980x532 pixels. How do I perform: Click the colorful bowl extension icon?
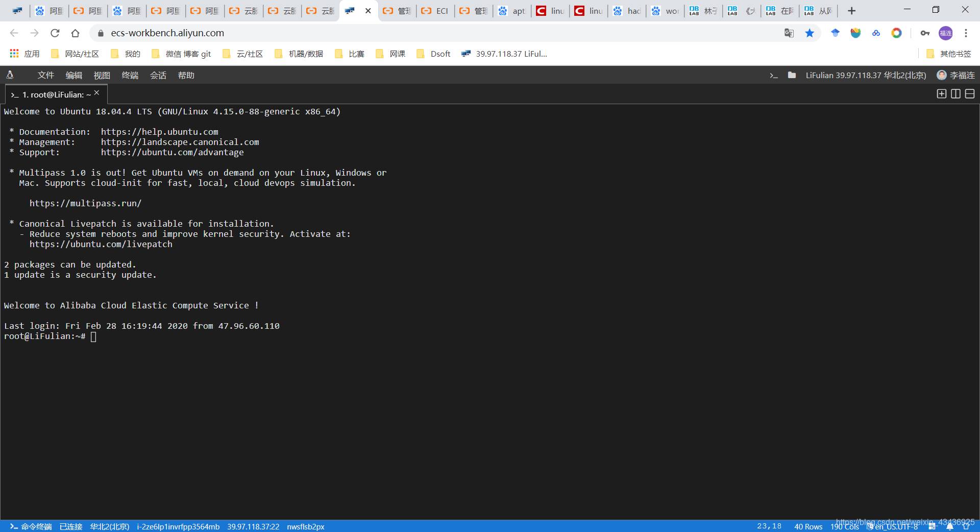click(x=855, y=33)
